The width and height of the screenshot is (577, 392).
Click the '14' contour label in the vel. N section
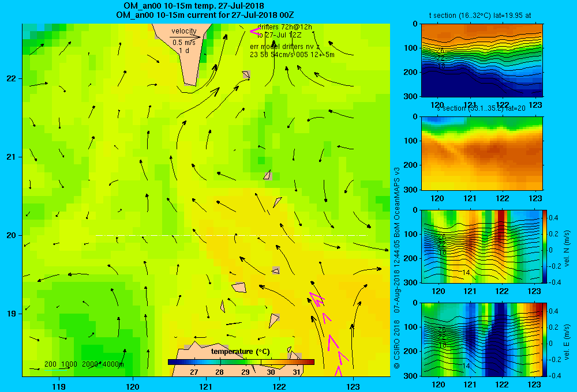(466, 273)
